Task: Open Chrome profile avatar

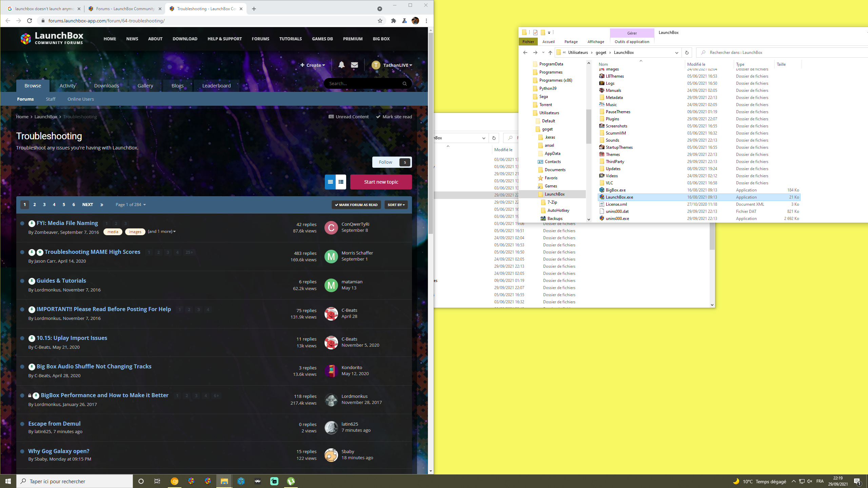Action: (415, 21)
